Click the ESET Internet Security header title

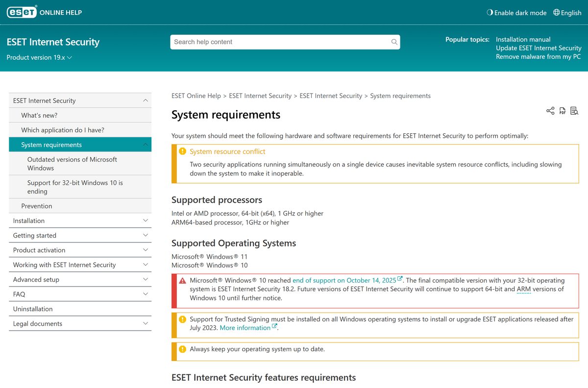53,42
